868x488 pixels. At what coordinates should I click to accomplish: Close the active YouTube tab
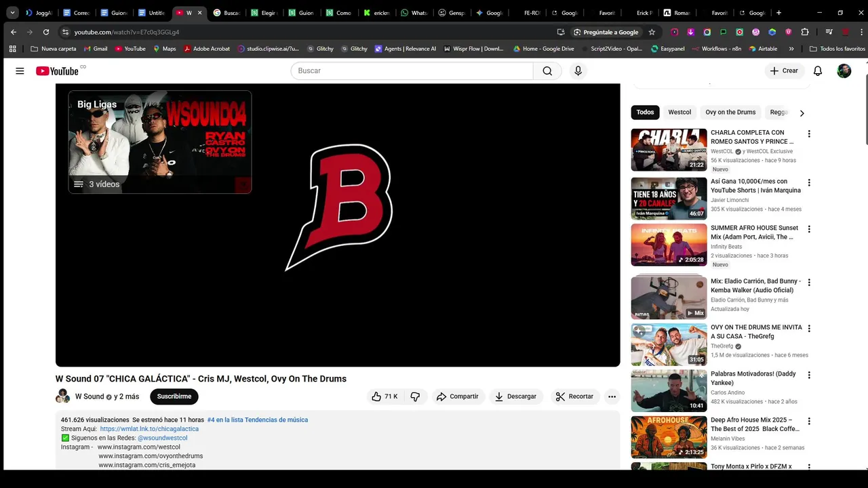199,13
